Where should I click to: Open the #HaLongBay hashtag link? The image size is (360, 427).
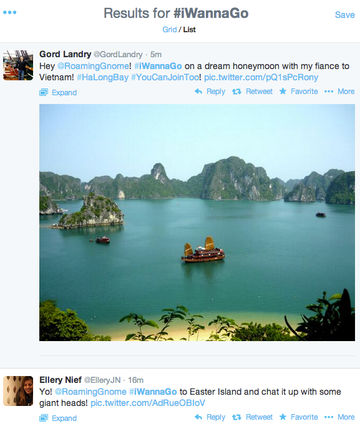pos(102,77)
